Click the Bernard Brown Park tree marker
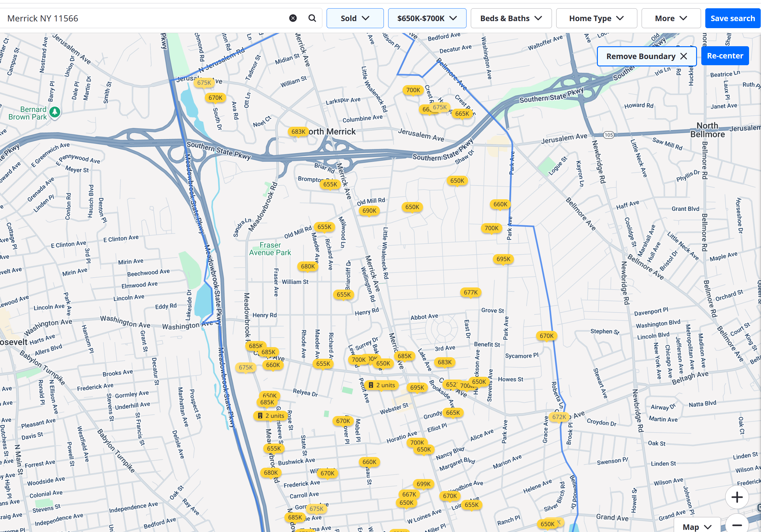 (55, 112)
